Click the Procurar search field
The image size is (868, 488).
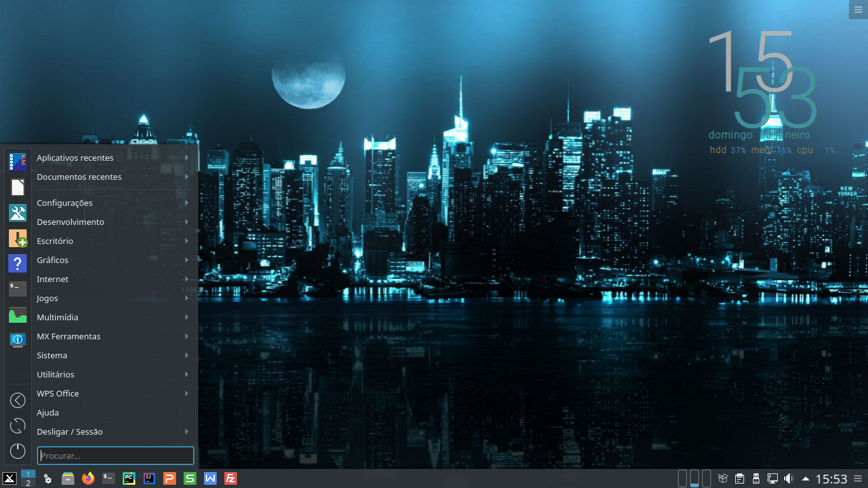point(116,456)
